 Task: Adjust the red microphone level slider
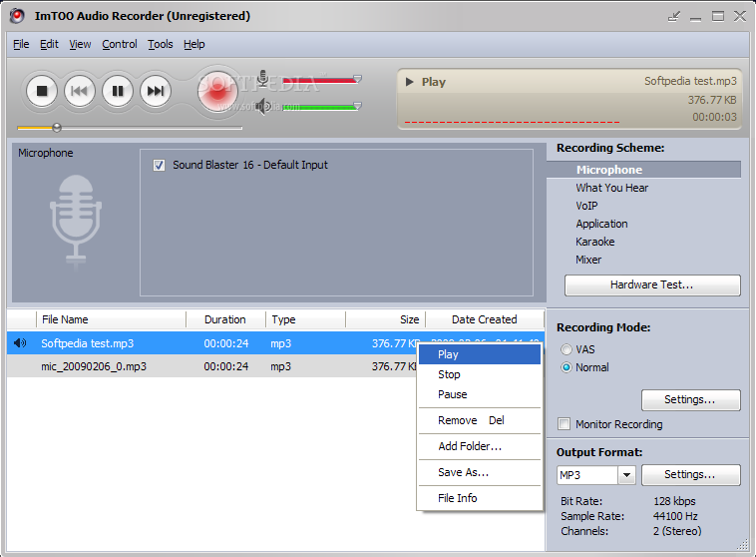pyautogui.click(x=321, y=80)
